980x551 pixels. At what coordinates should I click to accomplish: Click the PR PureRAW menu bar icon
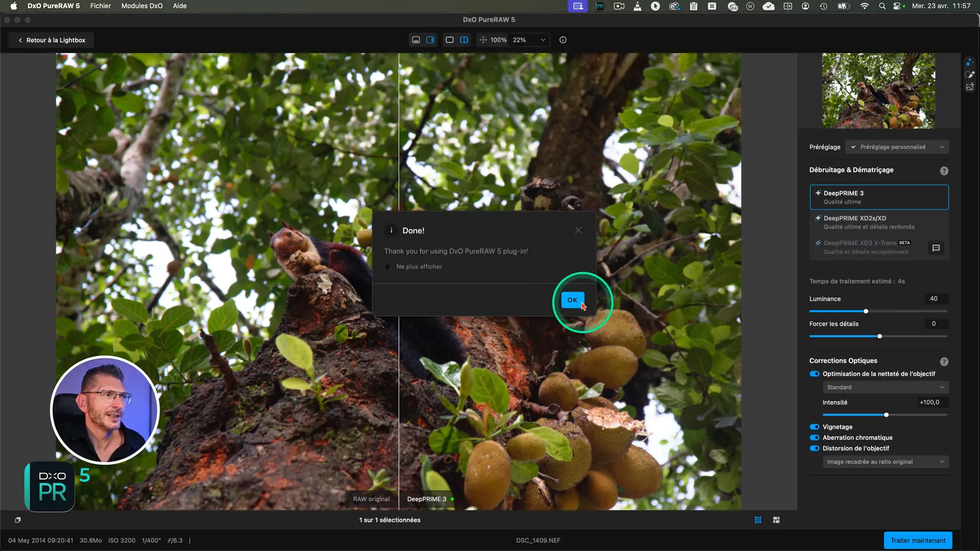[x=600, y=6]
